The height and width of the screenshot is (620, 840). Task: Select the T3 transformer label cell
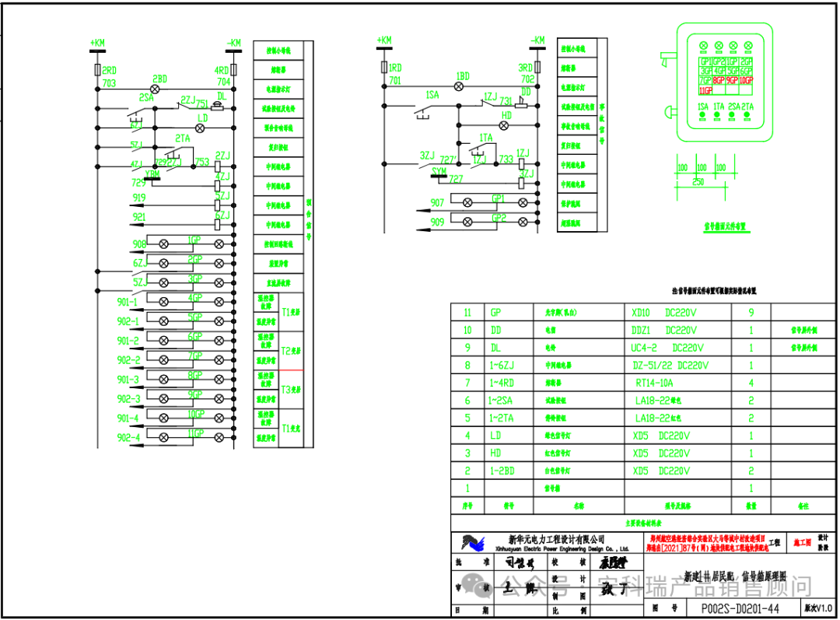(292, 390)
